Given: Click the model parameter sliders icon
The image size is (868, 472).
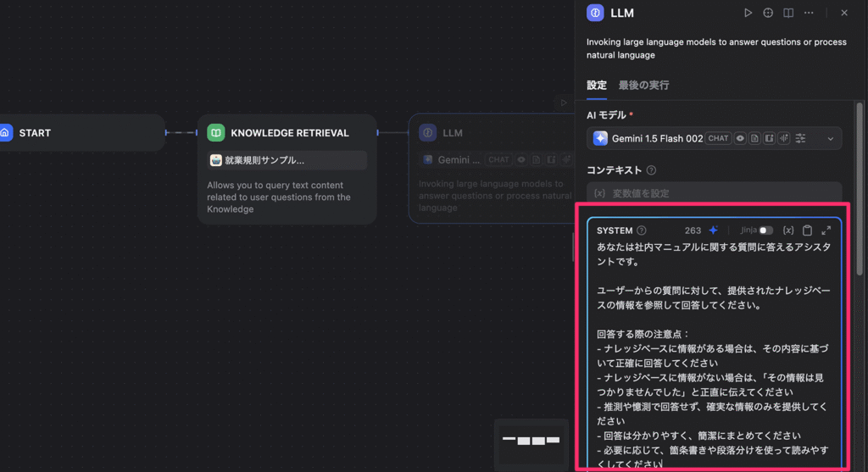Looking at the screenshot, I should coord(801,138).
